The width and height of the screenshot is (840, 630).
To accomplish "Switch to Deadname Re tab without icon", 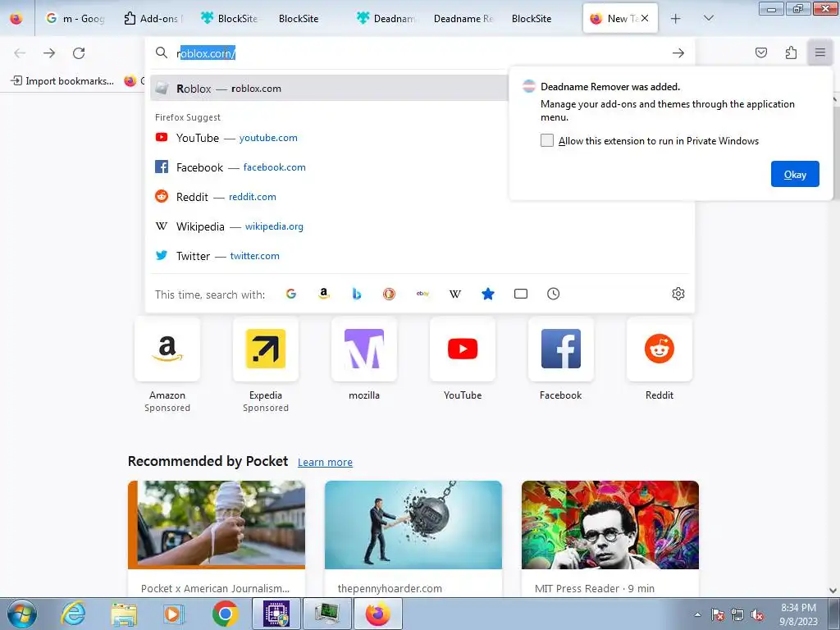I will point(463,18).
